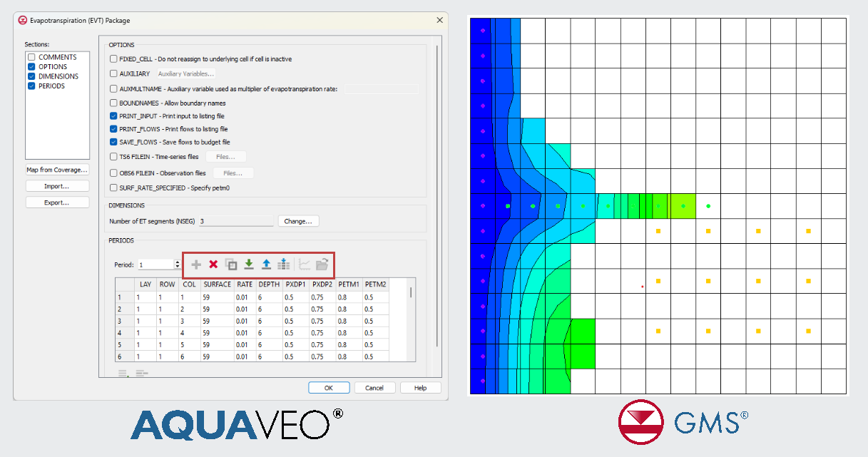The width and height of the screenshot is (868, 457).
Task: Click the plot graph icon
Action: [305, 265]
